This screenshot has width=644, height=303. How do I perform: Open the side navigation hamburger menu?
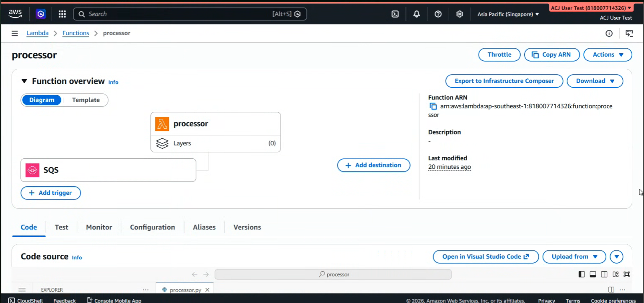pyautogui.click(x=15, y=33)
